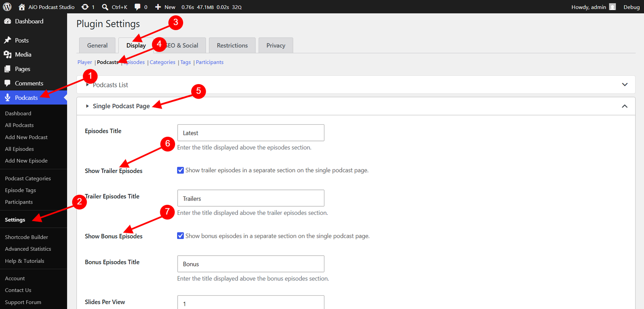Expand the Podcasts List section chevron

click(x=625, y=84)
